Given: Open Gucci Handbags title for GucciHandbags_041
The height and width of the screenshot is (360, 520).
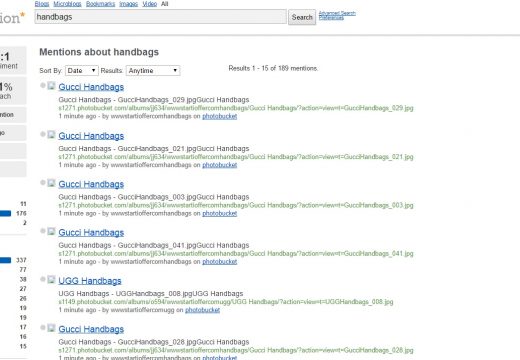Looking at the screenshot, I should click(x=91, y=233).
